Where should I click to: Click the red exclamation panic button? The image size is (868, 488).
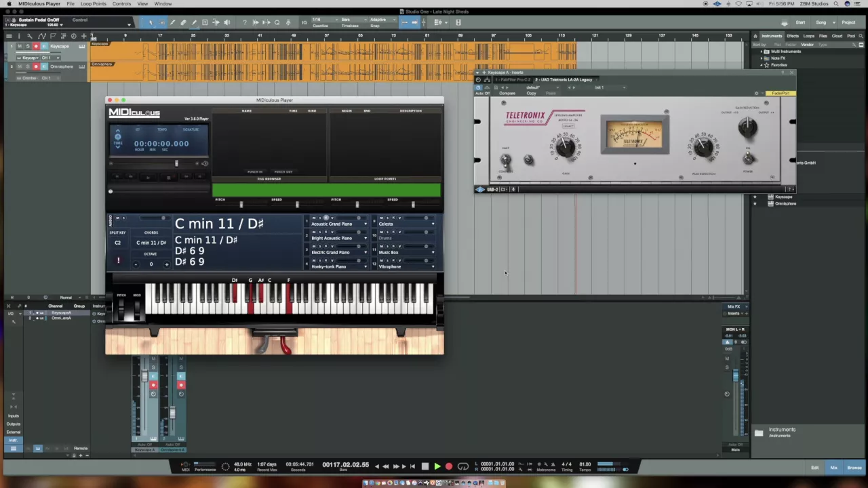118,260
